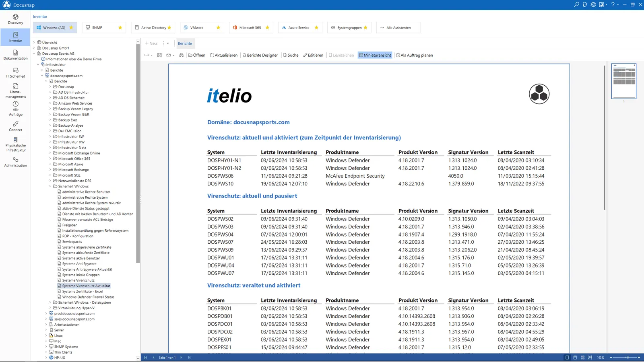This screenshot has width=644, height=362.
Task: Expand the Server tree node
Action: click(x=46, y=330)
